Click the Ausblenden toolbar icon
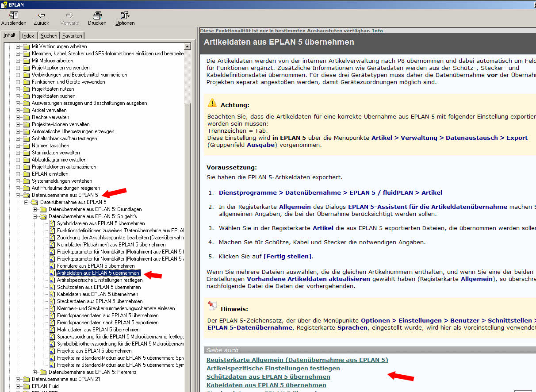Viewport: 536px width, 392px height. [14, 15]
